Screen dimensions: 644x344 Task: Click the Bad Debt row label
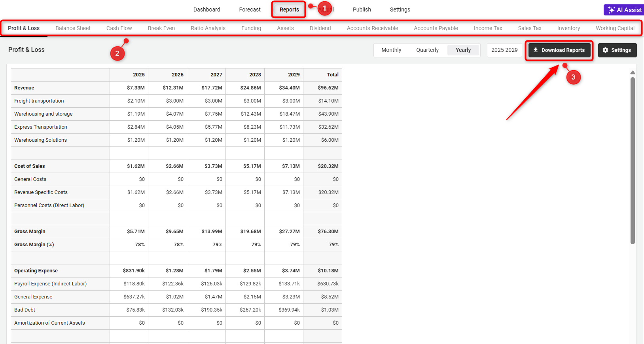(25, 310)
